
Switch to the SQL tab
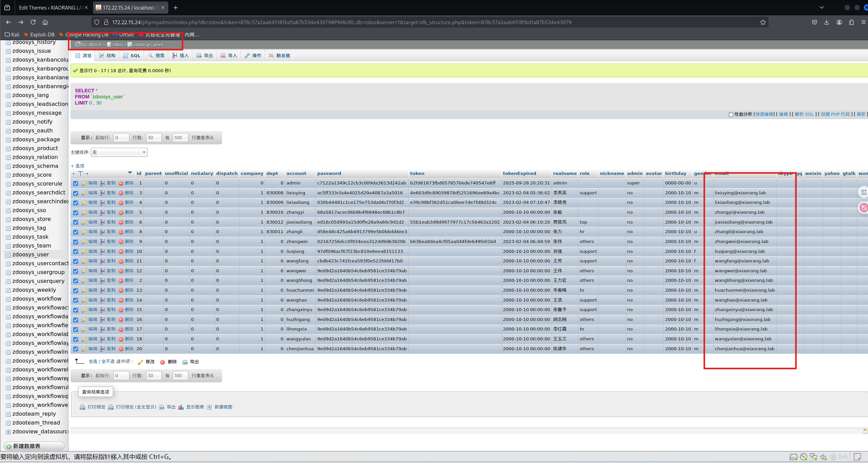(x=132, y=55)
